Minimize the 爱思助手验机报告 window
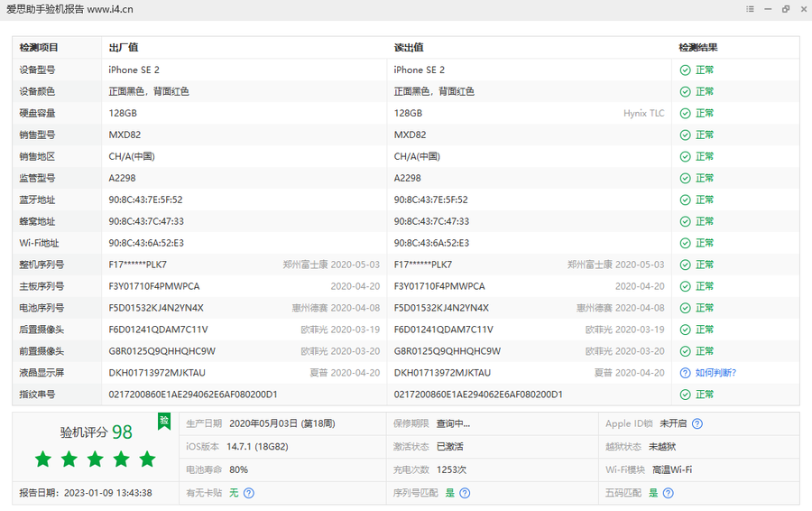Screen dimensions: 812x511 tap(768, 9)
